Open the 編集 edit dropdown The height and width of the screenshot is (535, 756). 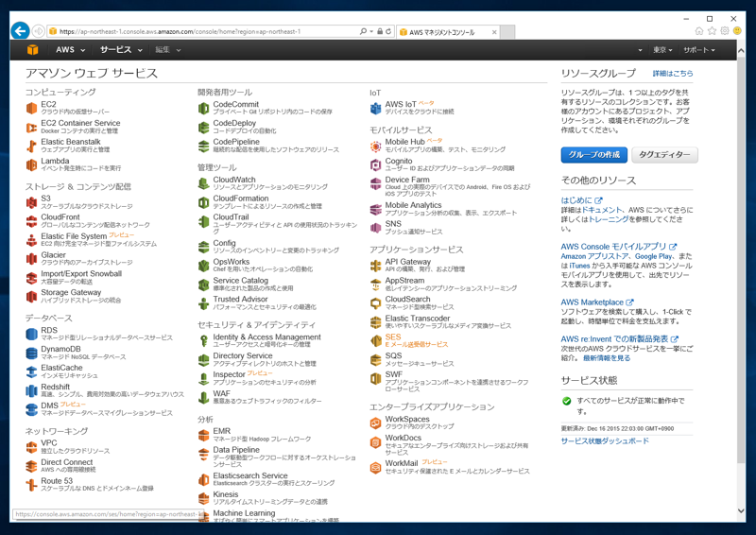pos(168,50)
